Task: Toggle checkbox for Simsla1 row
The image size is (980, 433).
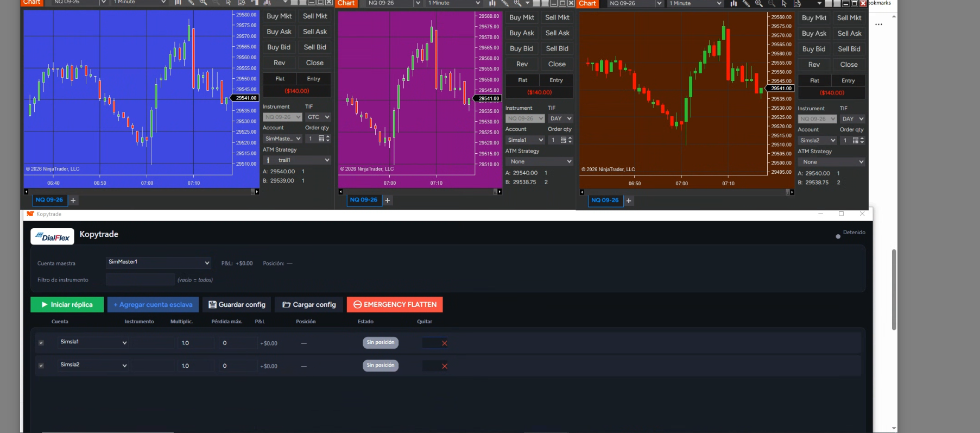Action: [x=41, y=343]
